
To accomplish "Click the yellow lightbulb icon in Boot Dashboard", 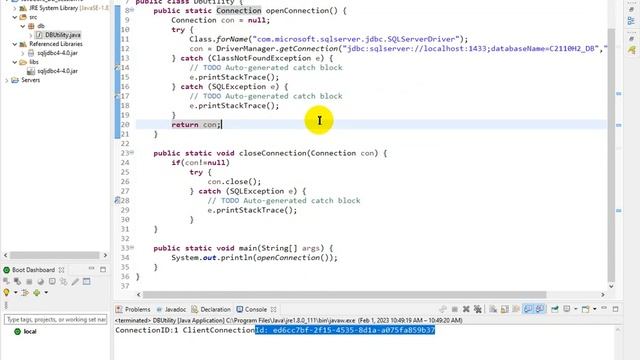I will pos(6,292).
